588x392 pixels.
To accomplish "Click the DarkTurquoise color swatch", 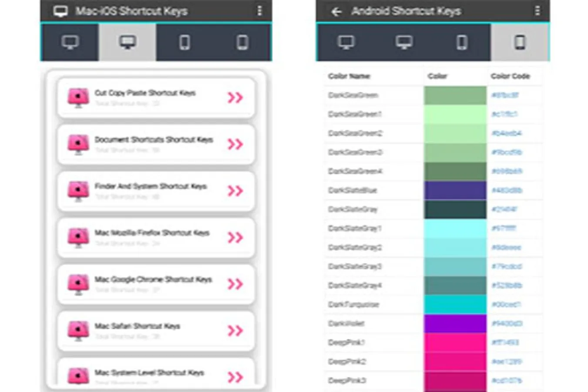I will 455,304.
